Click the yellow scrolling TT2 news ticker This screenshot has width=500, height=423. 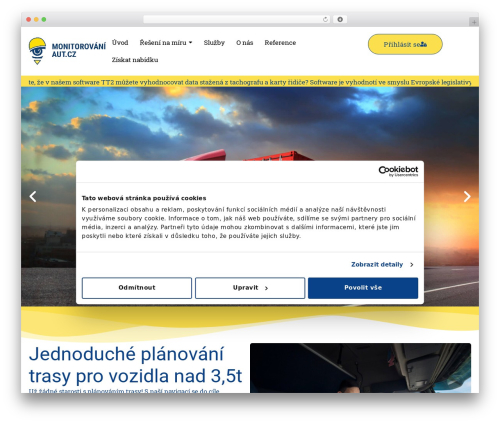(x=250, y=82)
